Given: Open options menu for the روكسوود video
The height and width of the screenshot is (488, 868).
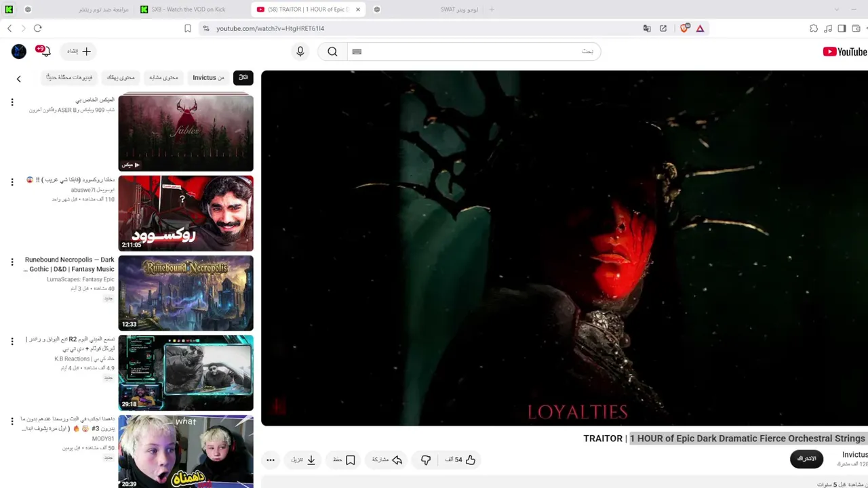Looking at the screenshot, I should (12, 182).
